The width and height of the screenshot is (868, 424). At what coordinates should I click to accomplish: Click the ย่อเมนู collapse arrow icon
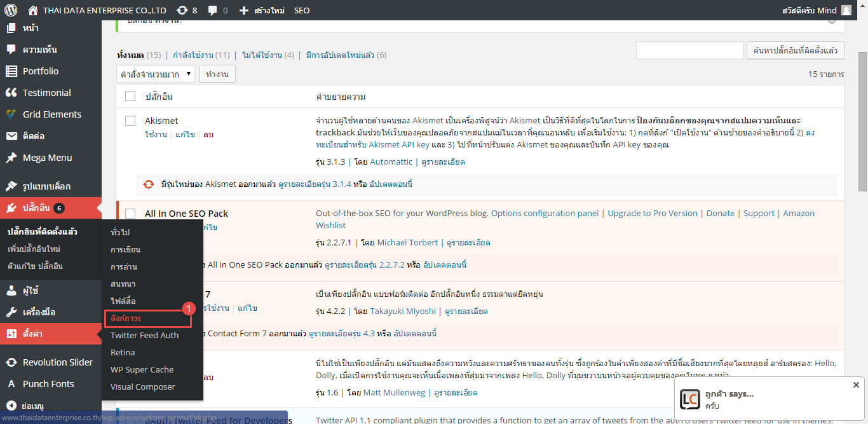click(x=11, y=405)
